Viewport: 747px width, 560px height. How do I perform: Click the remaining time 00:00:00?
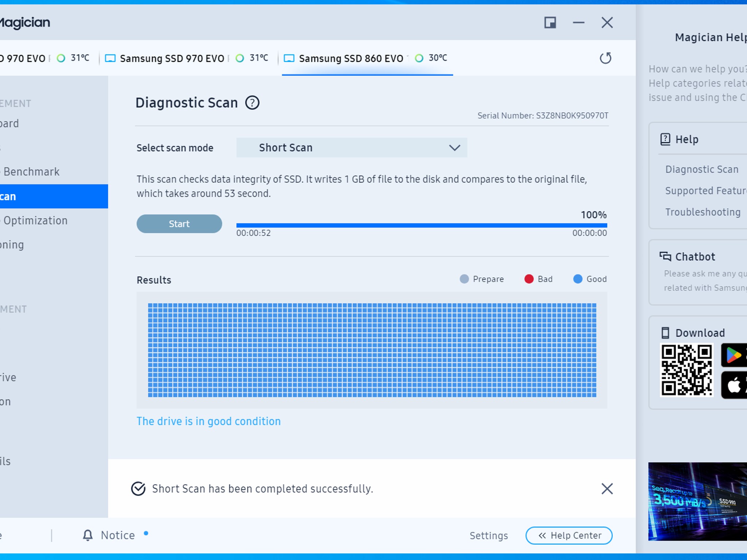click(590, 233)
